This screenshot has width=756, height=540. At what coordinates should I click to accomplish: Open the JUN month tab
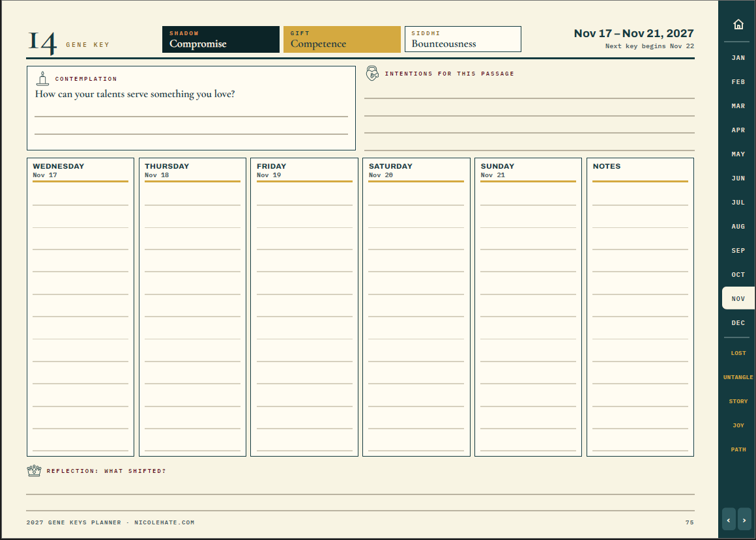coord(738,178)
